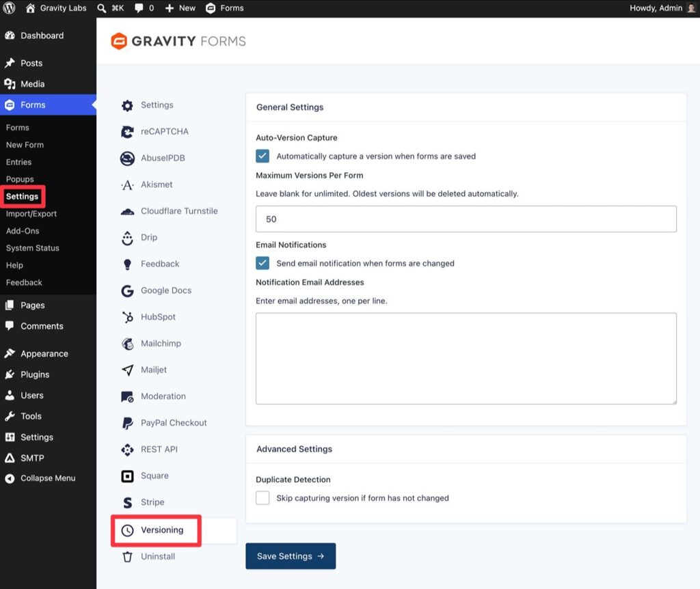Click the Drip smiley icon

[x=127, y=238]
